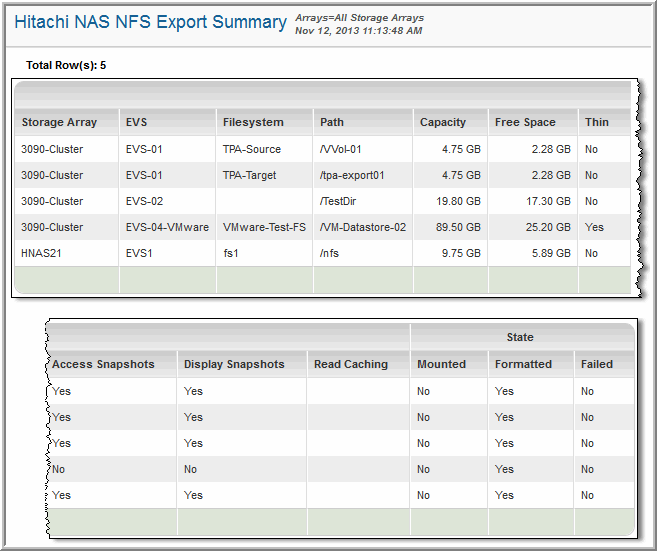The image size is (657, 551).
Task: Sort by Display Snapshots header
Action: point(234,364)
